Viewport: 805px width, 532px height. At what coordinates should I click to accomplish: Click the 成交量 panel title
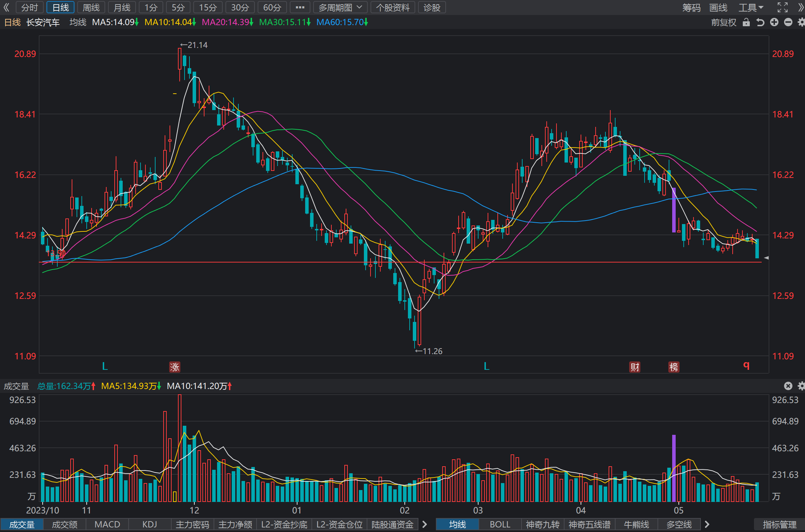(x=16, y=386)
